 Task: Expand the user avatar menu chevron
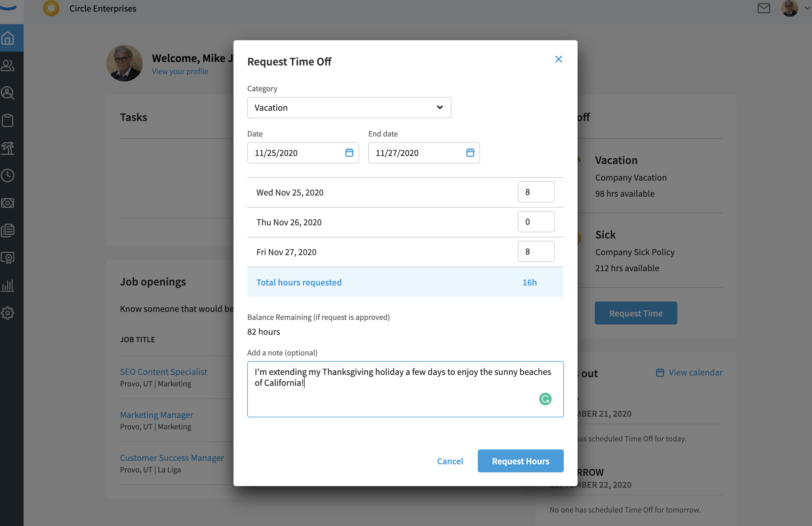[807, 8]
